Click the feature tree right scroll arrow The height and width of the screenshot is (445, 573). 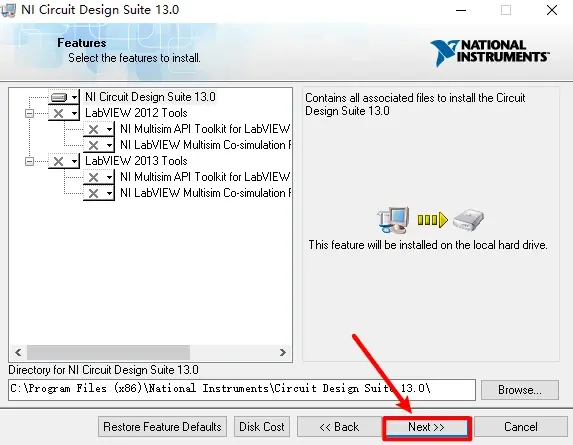point(282,352)
